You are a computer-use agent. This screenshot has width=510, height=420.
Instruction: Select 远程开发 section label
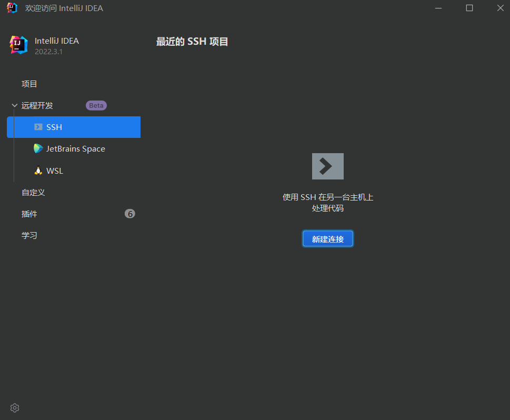(37, 105)
